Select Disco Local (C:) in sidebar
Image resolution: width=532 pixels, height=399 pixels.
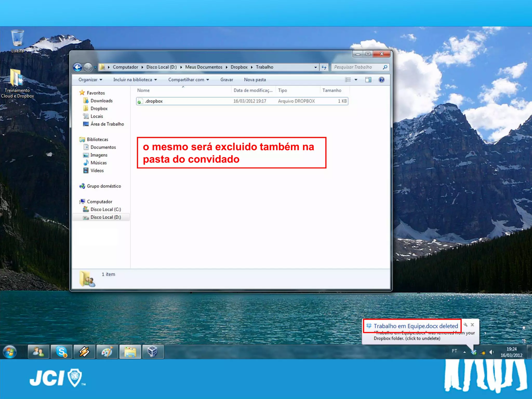tap(105, 209)
